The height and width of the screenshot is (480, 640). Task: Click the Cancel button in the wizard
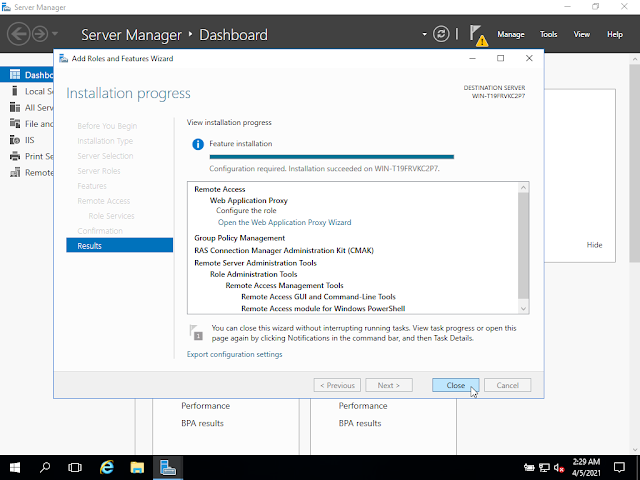507,385
